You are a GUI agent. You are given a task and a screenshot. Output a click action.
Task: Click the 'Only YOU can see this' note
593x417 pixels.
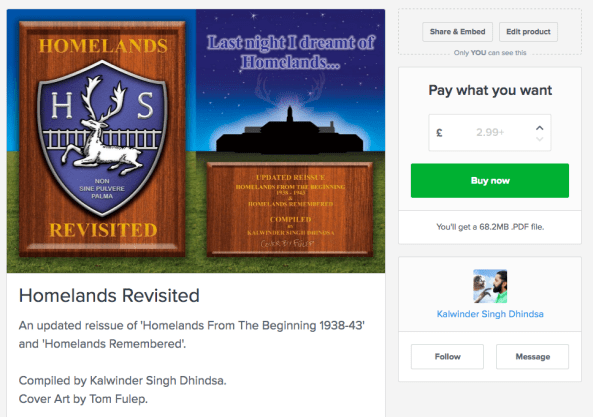pos(490,53)
